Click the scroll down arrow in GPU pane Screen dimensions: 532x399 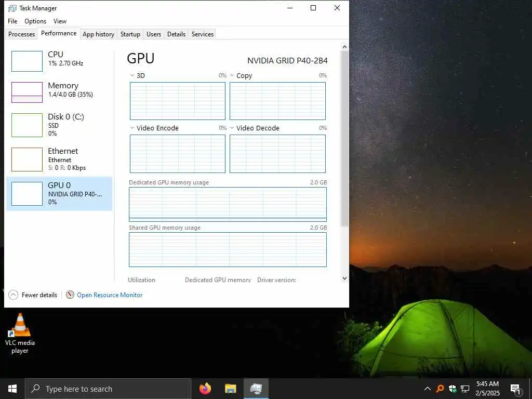(x=345, y=278)
